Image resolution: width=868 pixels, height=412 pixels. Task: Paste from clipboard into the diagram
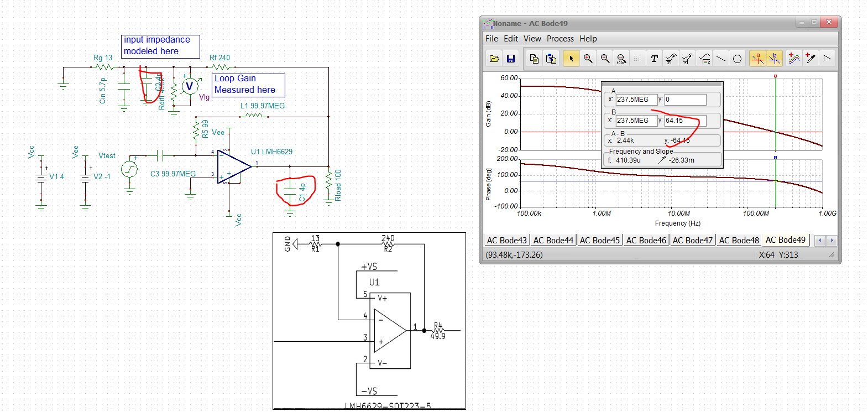(x=551, y=59)
